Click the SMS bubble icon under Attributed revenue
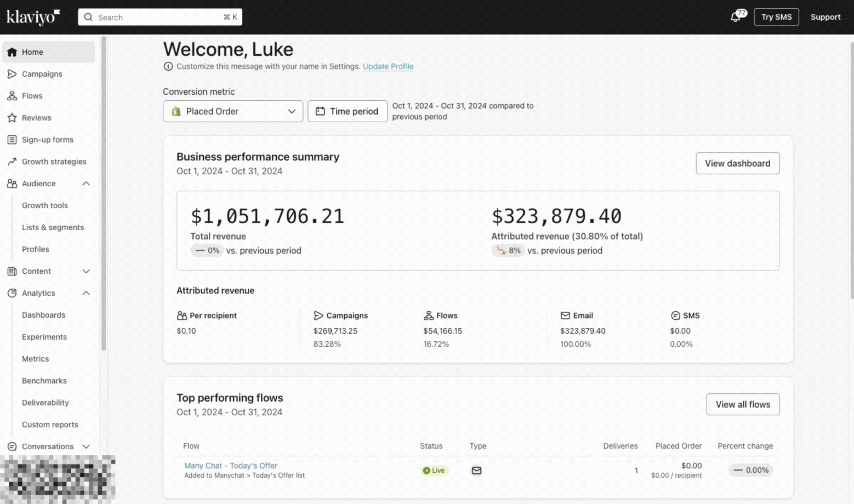Viewport: 854px width, 504px height. point(675,316)
